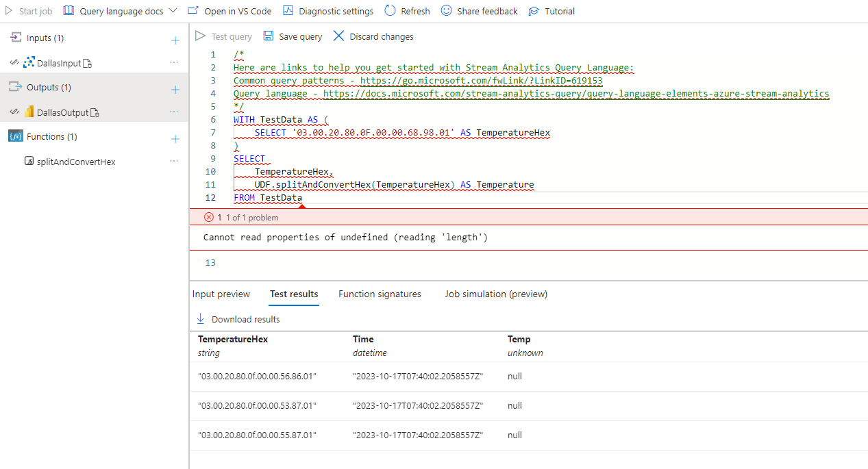Select DallasOutput item
This screenshot has width=868, height=469.
63,112
